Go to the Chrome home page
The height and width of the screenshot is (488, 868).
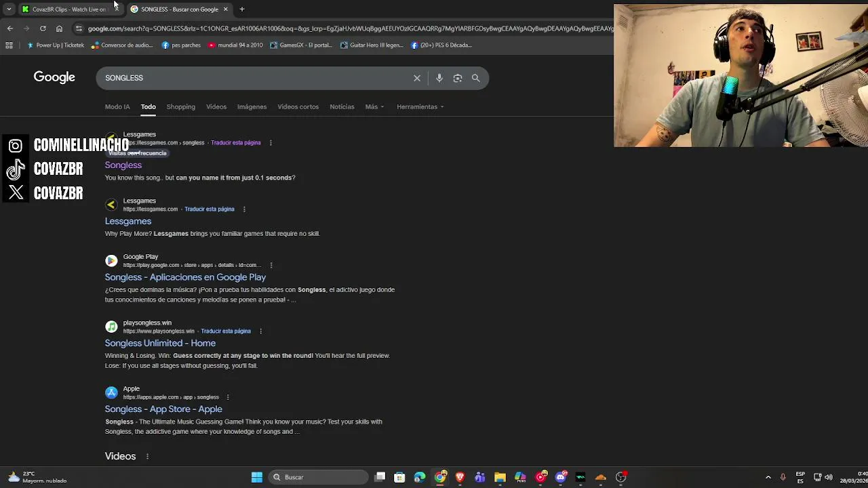click(59, 28)
